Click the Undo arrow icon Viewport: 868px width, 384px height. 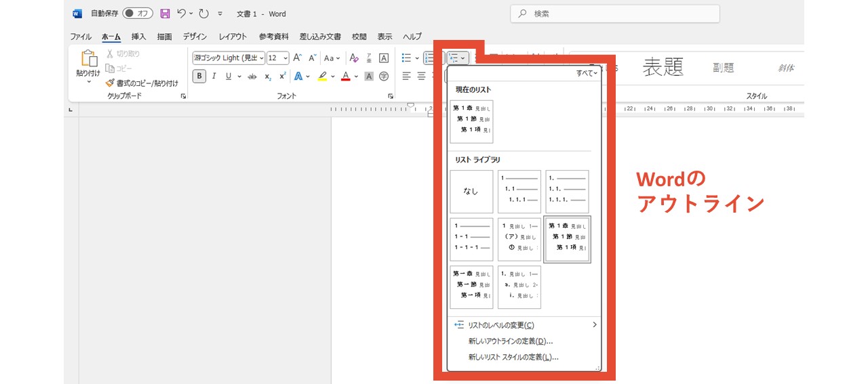(x=181, y=14)
